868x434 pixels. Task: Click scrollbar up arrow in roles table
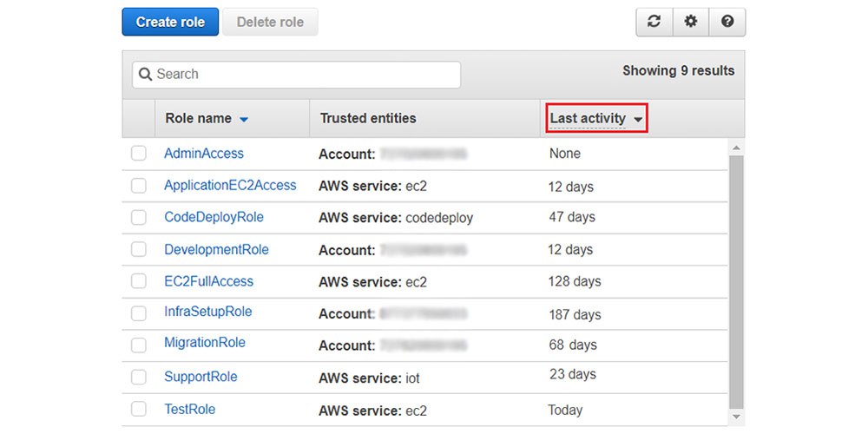tap(736, 148)
